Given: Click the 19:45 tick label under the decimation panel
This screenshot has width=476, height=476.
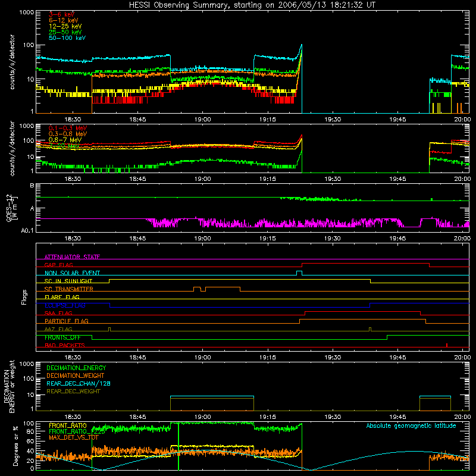Looking at the screenshot, I should 397,417.
